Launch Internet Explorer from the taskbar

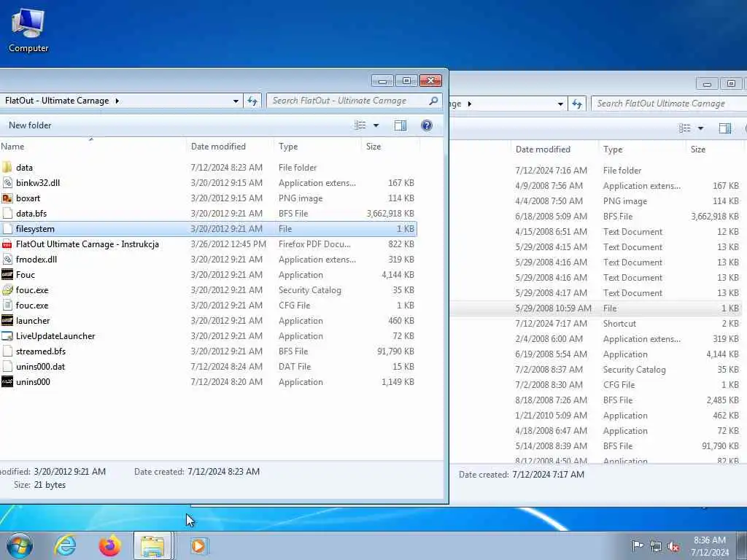click(65, 545)
